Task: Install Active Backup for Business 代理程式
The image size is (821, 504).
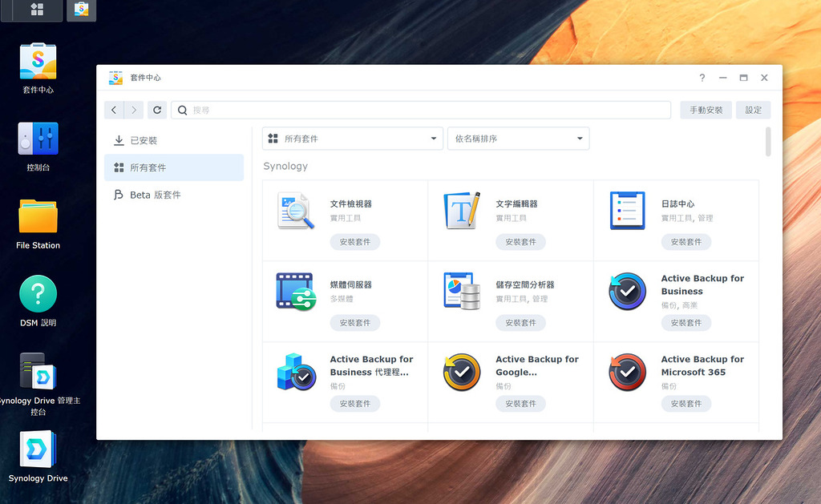Action: [x=355, y=404]
